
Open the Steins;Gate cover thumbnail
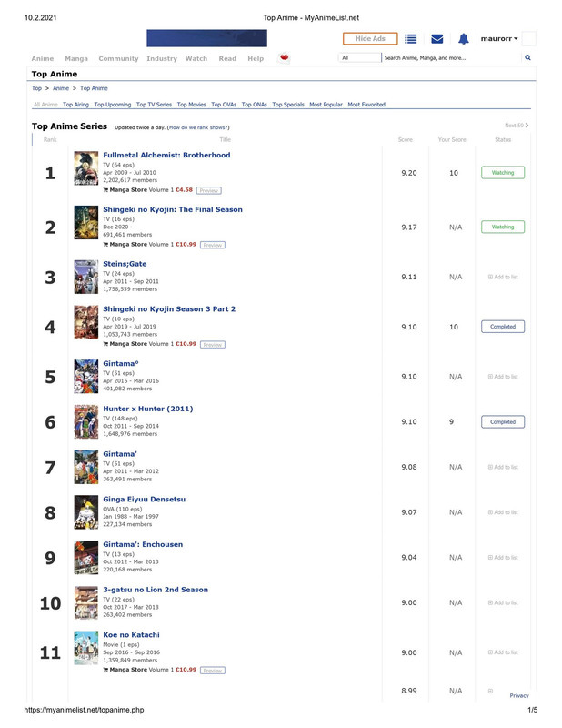[x=85, y=276]
